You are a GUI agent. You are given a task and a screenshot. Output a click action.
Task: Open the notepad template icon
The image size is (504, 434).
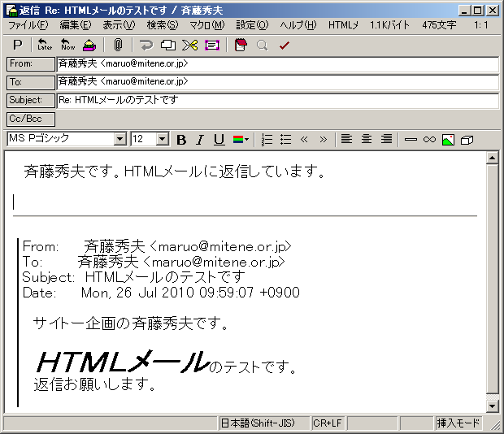(241, 45)
